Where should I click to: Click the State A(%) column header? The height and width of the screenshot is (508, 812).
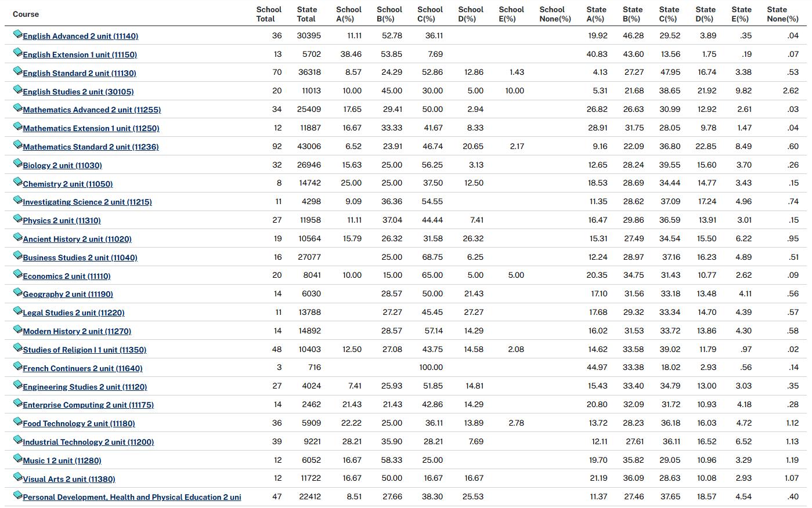coord(596,14)
